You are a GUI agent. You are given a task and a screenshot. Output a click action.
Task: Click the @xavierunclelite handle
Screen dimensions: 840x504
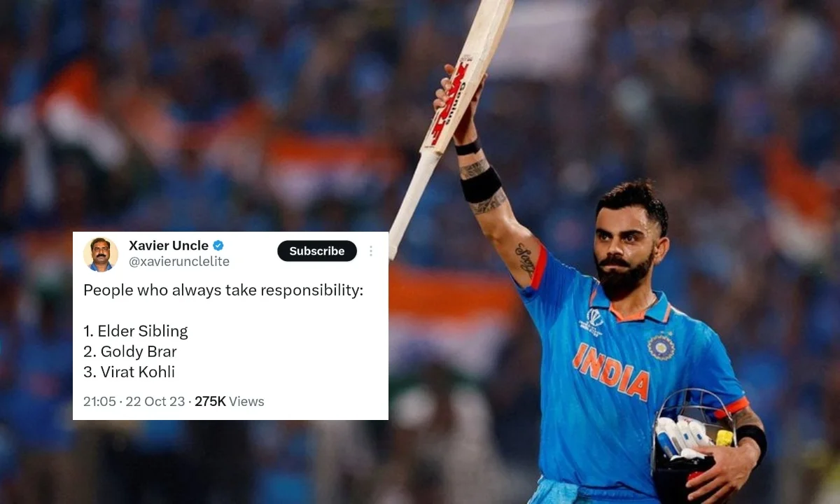[179, 262]
